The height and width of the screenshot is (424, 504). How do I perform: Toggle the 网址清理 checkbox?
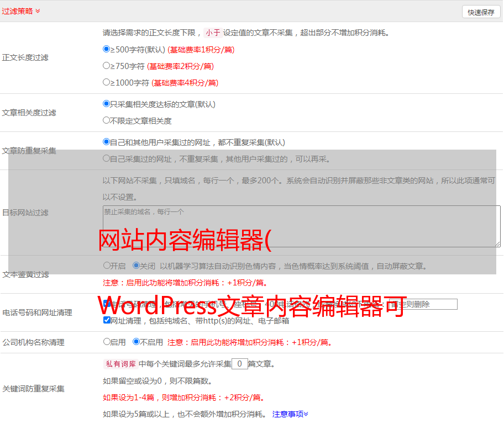point(107,320)
